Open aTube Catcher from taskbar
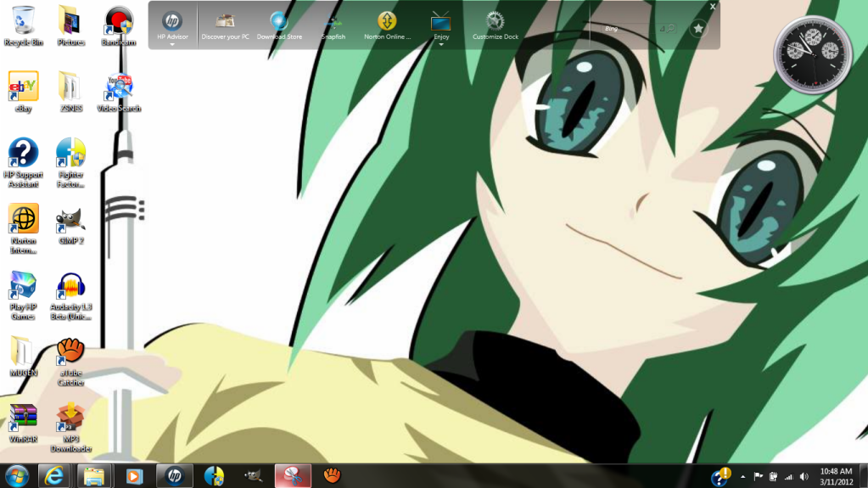The height and width of the screenshot is (488, 868). click(332, 476)
